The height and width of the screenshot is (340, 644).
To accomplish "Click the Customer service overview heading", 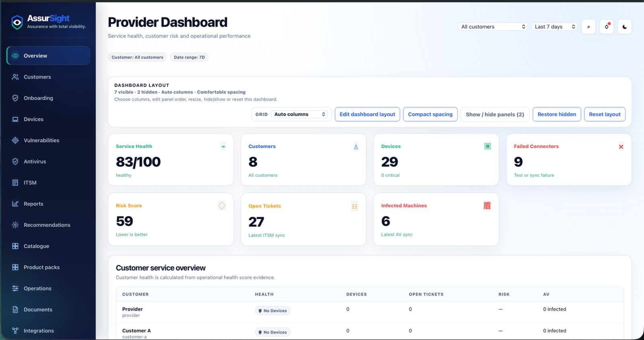I will [161, 268].
